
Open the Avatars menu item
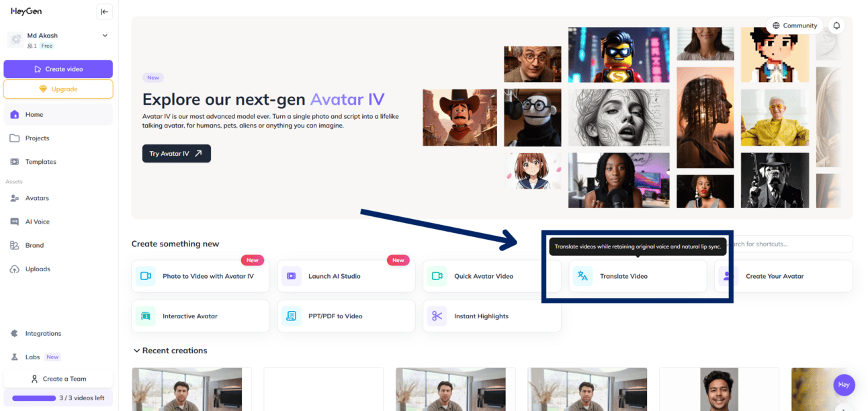[x=58, y=198]
